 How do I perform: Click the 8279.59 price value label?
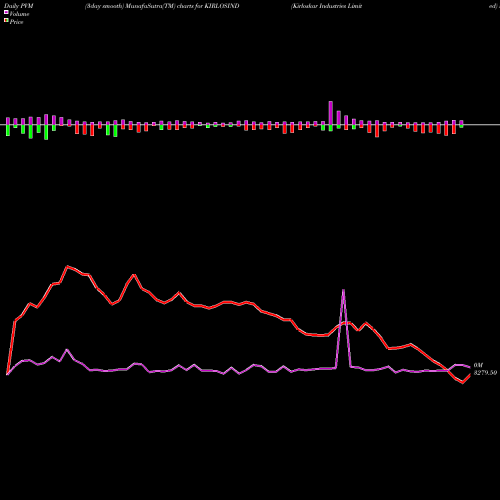tap(485, 373)
